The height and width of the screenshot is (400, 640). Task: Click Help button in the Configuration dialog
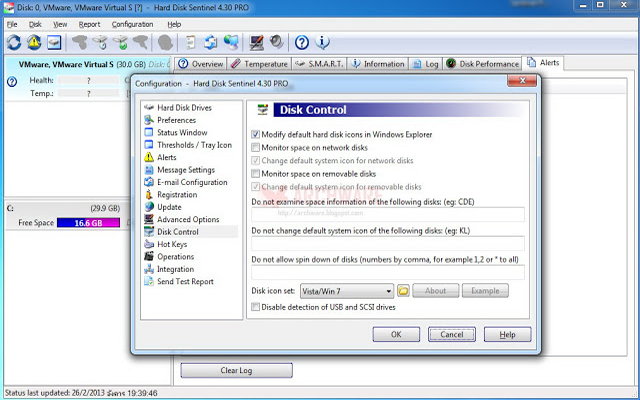(x=507, y=334)
